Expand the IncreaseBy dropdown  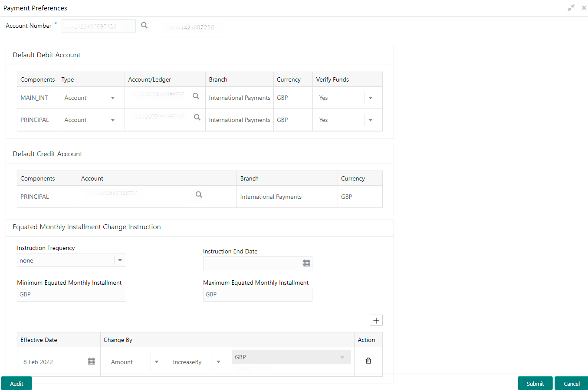click(218, 362)
